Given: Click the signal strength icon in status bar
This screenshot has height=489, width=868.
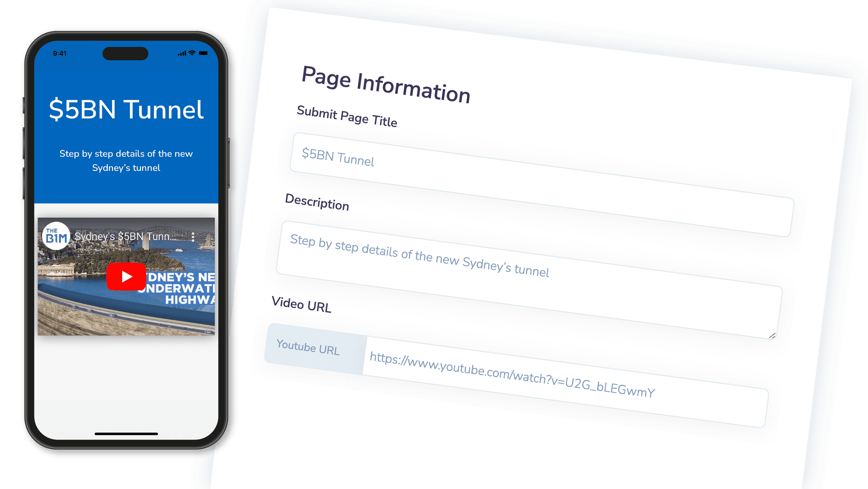Looking at the screenshot, I should (x=179, y=53).
